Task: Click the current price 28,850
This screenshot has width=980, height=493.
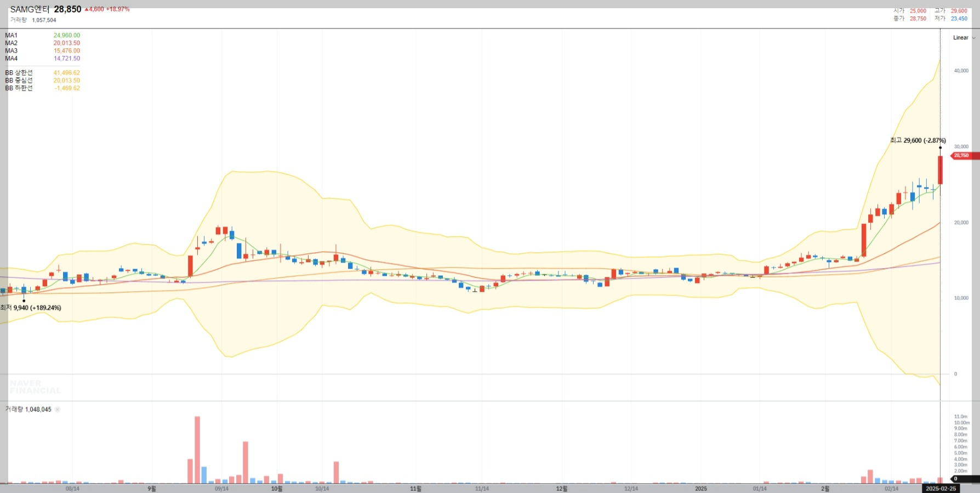Action: pos(67,9)
